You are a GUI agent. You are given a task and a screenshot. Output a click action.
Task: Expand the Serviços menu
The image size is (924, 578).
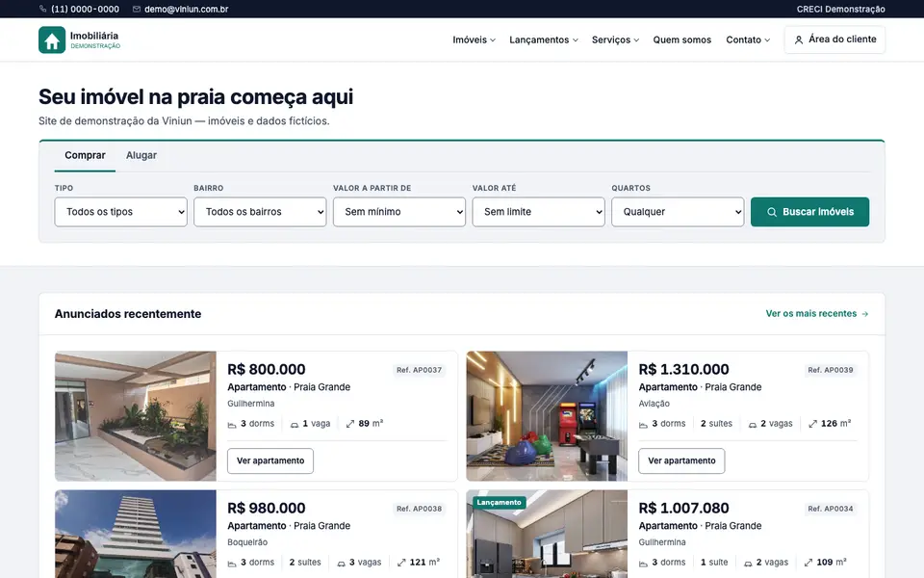tap(615, 39)
